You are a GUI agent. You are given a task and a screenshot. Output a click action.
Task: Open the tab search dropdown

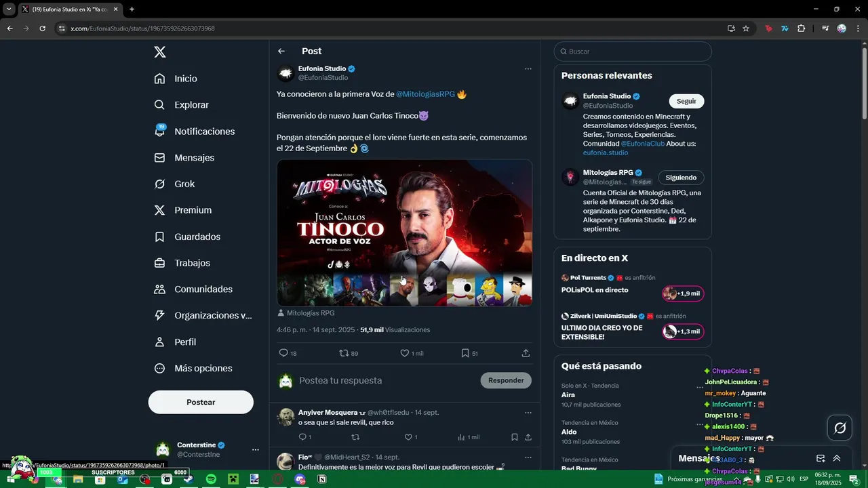9,9
